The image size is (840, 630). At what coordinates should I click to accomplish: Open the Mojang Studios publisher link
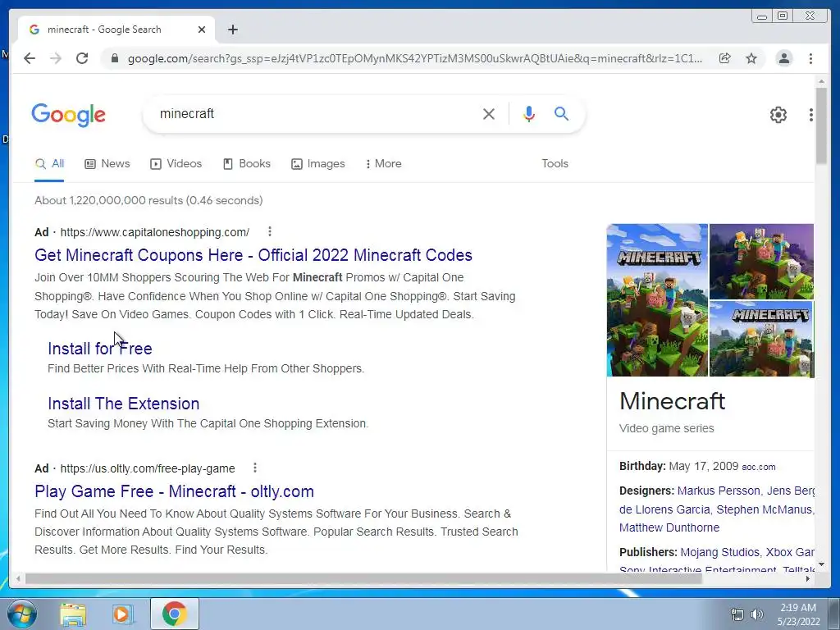pyautogui.click(x=720, y=552)
